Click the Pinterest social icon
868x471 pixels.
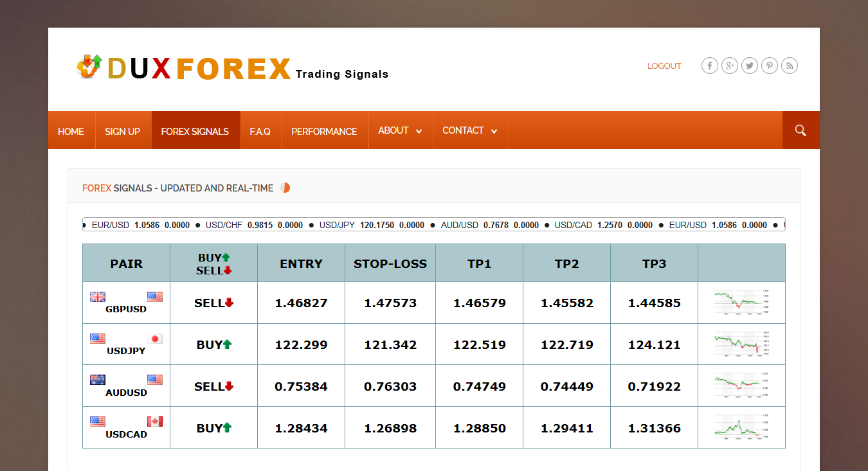tap(770, 66)
